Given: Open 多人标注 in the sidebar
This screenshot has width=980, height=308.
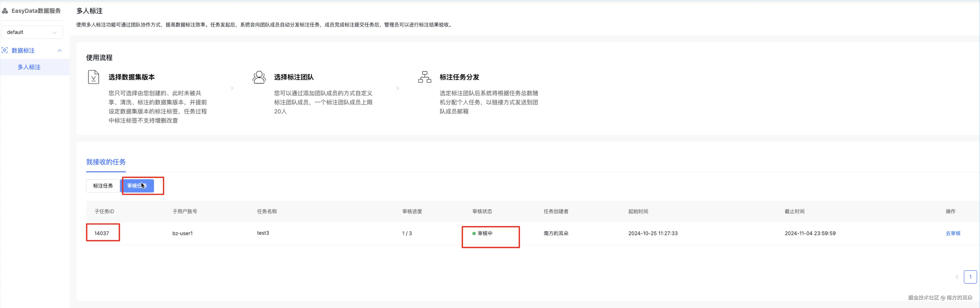Looking at the screenshot, I should 29,67.
